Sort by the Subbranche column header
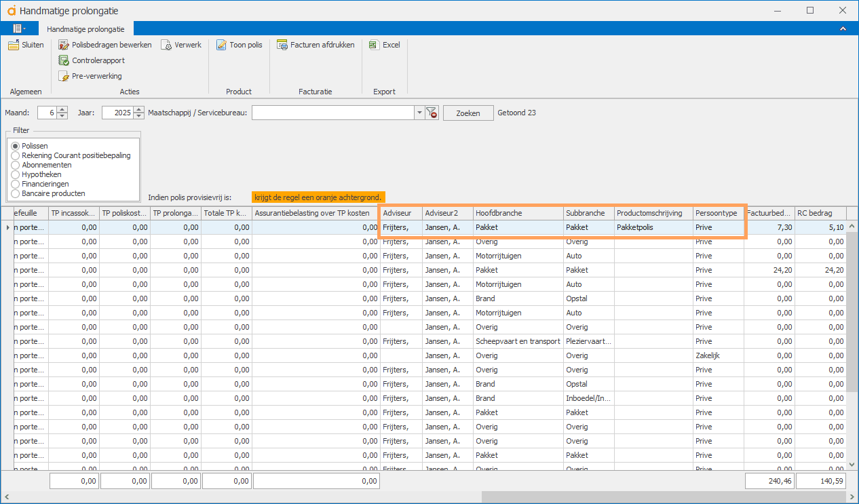The height and width of the screenshot is (504, 859). 589,213
